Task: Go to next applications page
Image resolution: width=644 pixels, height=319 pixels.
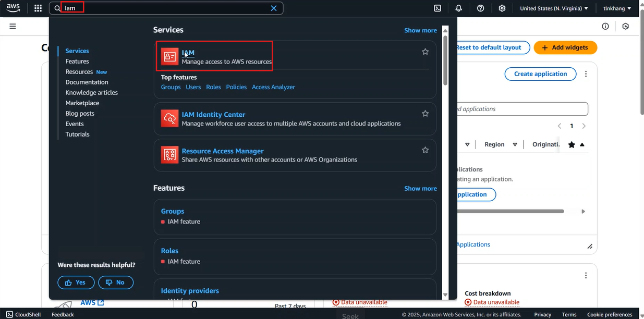Action: 584,126
